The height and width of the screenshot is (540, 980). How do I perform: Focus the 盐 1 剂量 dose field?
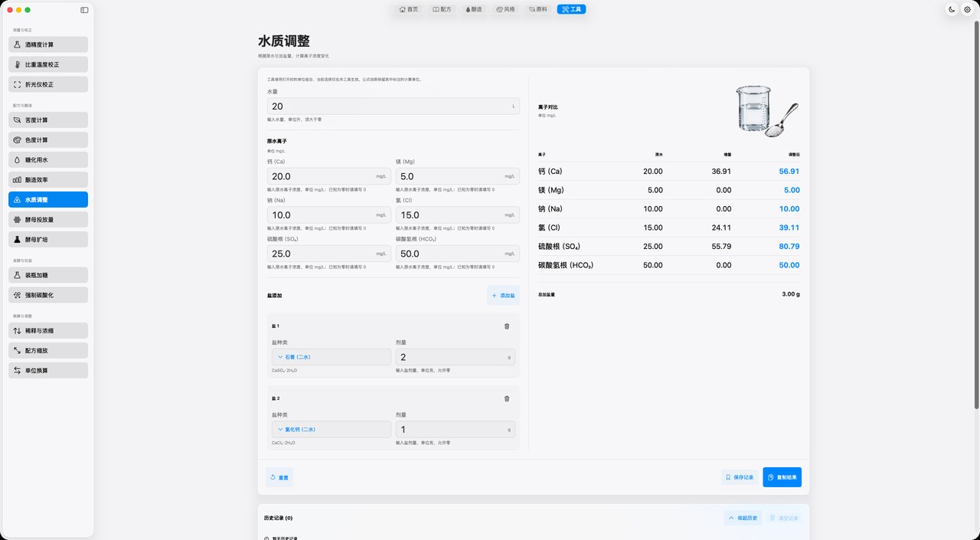point(456,357)
